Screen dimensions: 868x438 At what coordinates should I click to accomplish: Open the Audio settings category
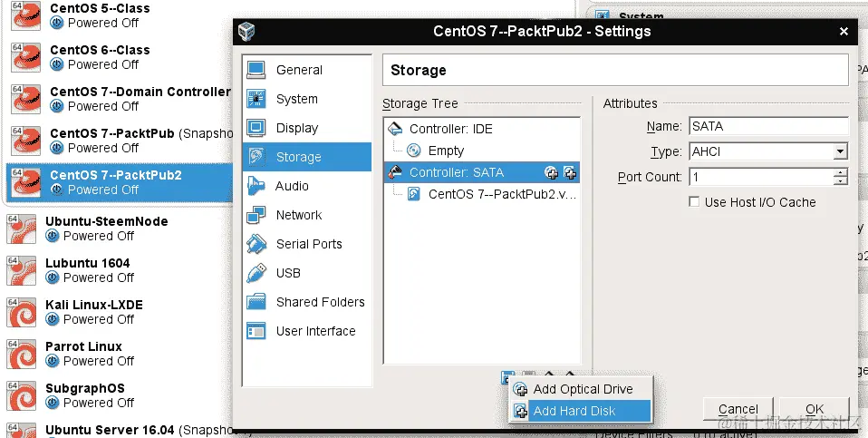(x=306, y=186)
